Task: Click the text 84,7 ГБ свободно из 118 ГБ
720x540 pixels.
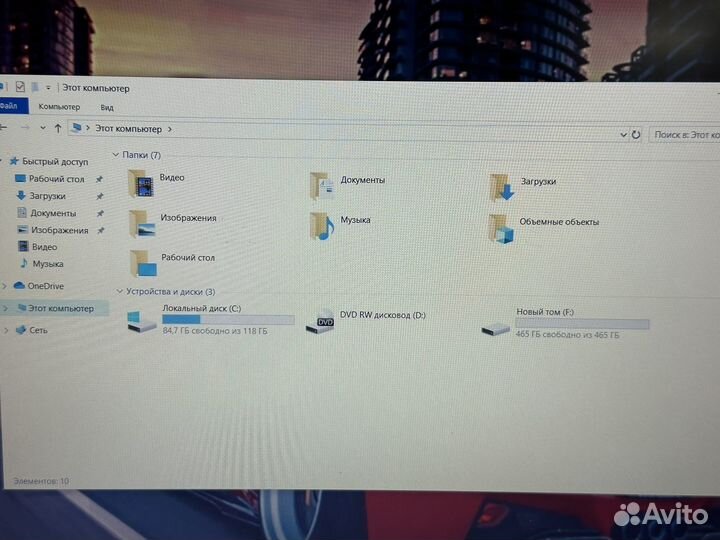Action: tap(215, 331)
